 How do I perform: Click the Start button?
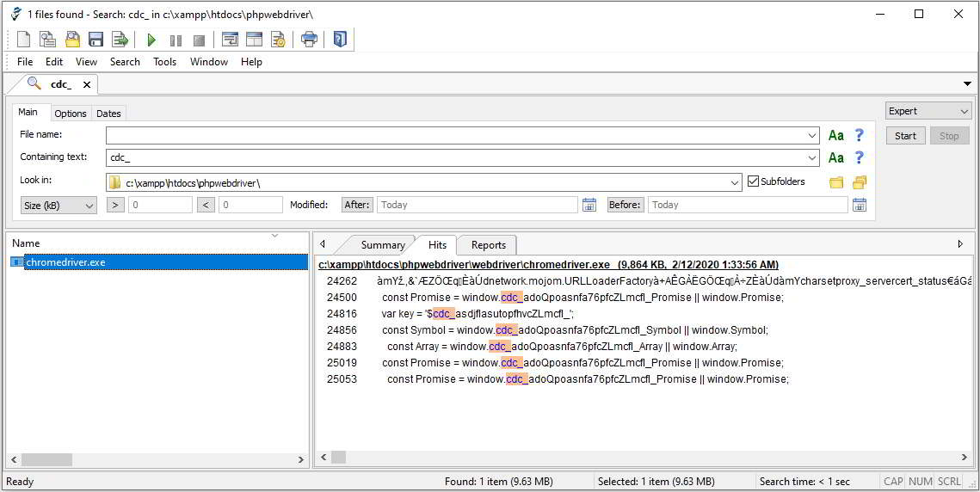[906, 136]
